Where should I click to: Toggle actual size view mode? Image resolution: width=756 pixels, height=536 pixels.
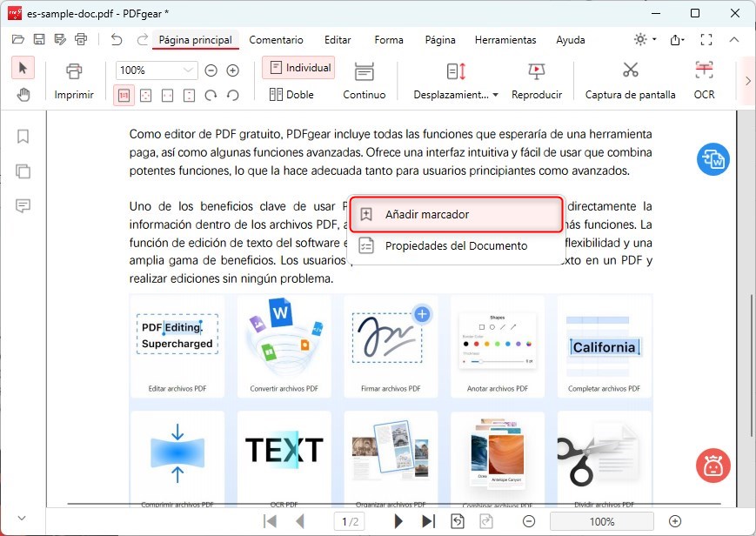[124, 96]
